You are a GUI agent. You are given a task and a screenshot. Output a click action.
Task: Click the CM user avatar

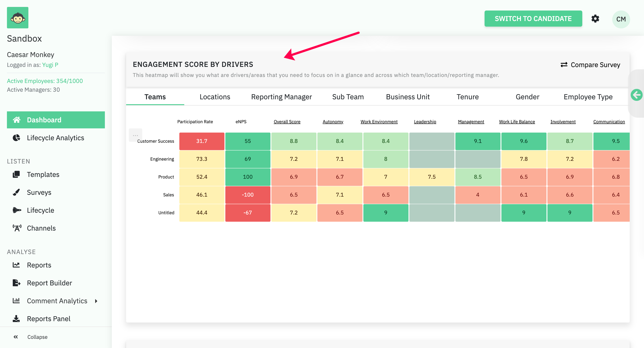pos(621,19)
